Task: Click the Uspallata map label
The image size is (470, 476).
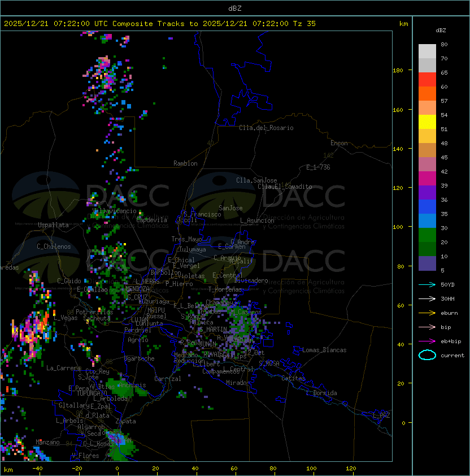Action: [x=53, y=225]
